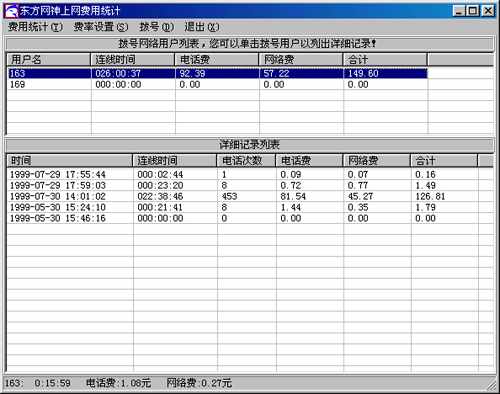Viewport: 500px width, 394px height.
Task: Click the window resize grip corner
Action: point(491,385)
